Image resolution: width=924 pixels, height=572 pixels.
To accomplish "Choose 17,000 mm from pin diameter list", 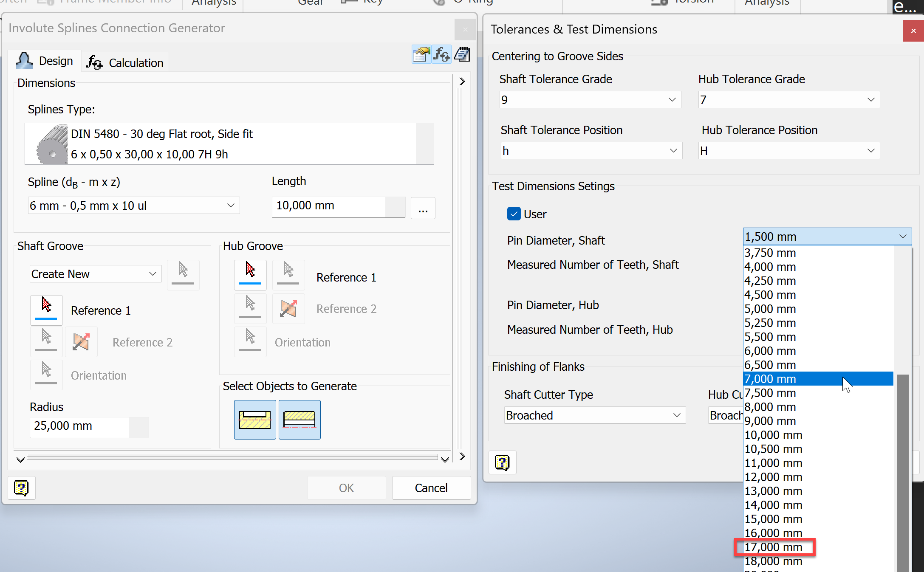I will (x=774, y=547).
